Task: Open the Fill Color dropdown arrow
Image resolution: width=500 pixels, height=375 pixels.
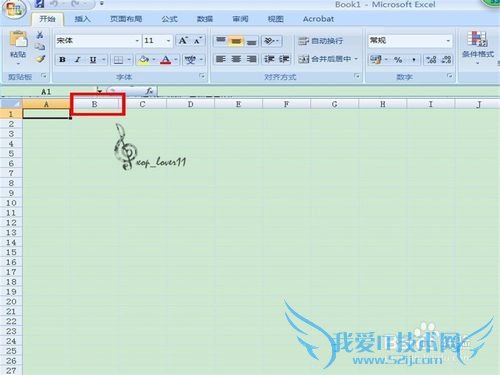Action: tap(154, 60)
